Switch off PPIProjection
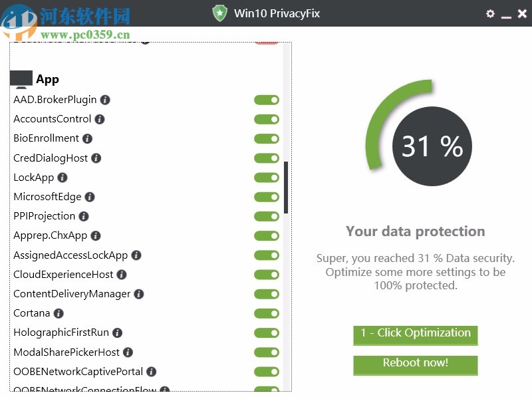 pyautogui.click(x=267, y=216)
